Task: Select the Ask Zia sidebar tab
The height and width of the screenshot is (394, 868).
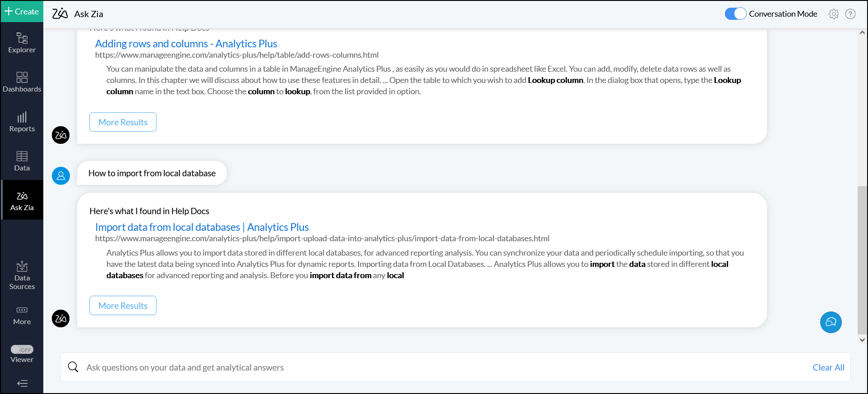Action: point(22,200)
